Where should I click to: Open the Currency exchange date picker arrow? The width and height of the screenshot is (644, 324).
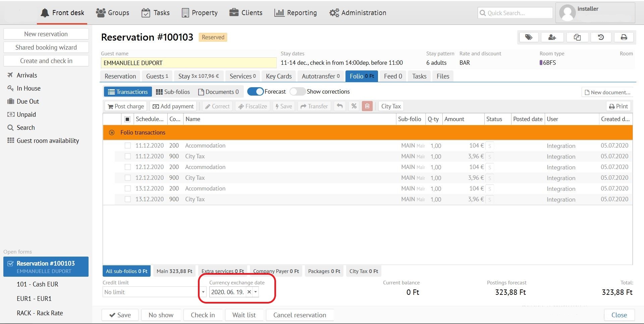[256, 292]
